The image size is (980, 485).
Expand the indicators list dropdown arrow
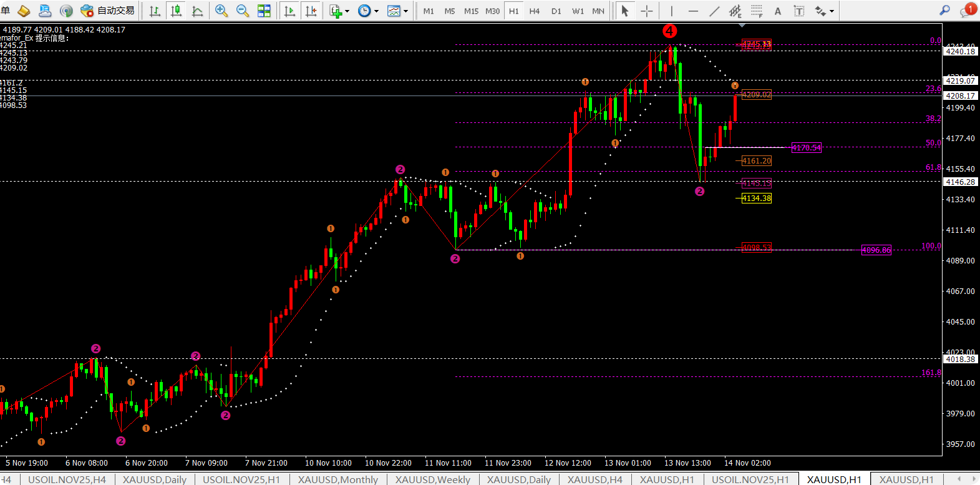pyautogui.click(x=347, y=11)
